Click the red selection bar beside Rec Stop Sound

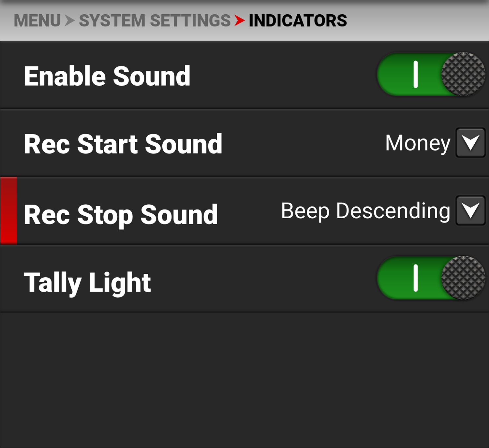[8, 210]
